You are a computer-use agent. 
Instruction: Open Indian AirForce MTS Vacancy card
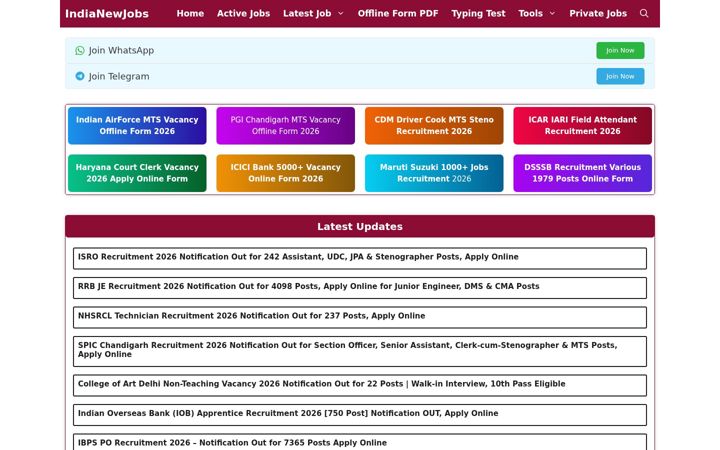tap(137, 125)
